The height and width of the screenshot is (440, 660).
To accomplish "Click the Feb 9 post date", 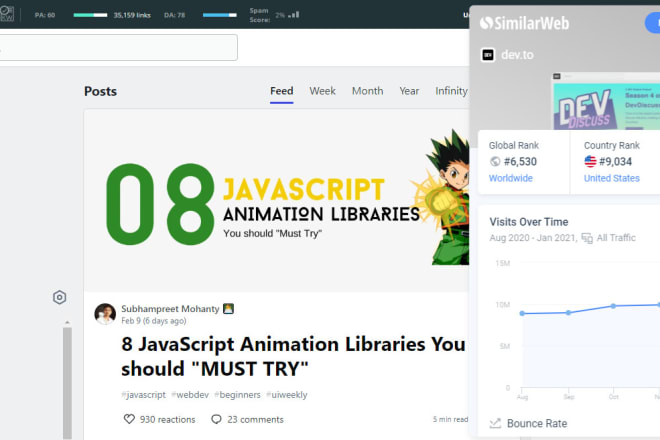I will [x=154, y=321].
